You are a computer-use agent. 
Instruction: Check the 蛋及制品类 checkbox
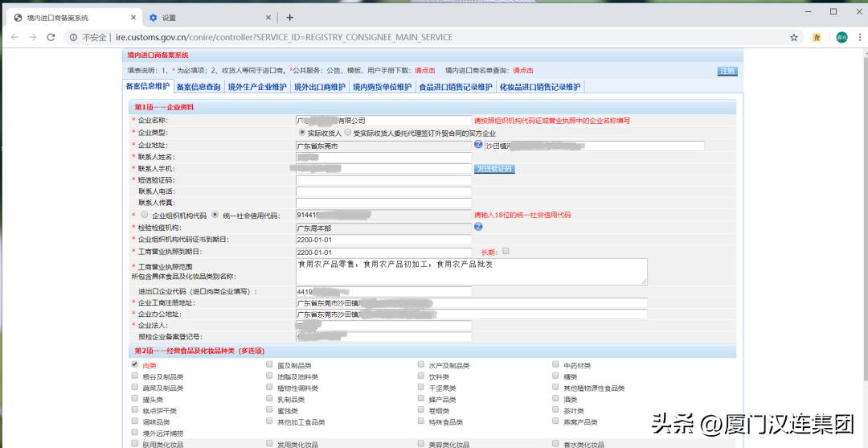269,365
